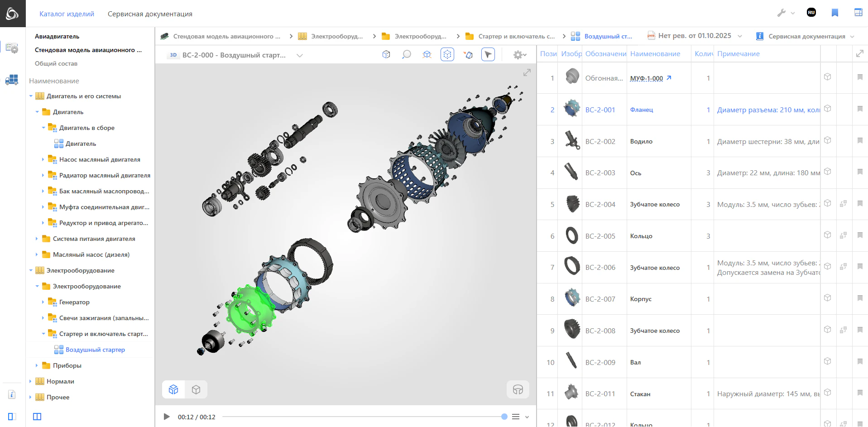868x427 pixels.
Task: Toggle the dashed bounding box display mode
Action: pyautogui.click(x=447, y=55)
